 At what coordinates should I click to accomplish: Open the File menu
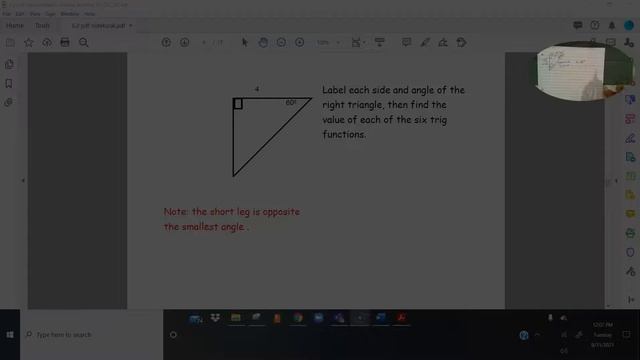[7, 14]
